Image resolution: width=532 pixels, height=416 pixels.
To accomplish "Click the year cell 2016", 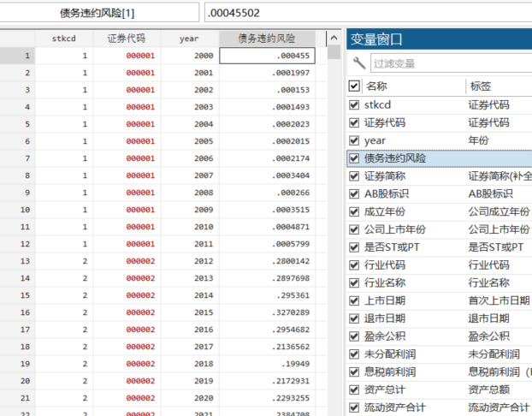I will pos(190,330).
